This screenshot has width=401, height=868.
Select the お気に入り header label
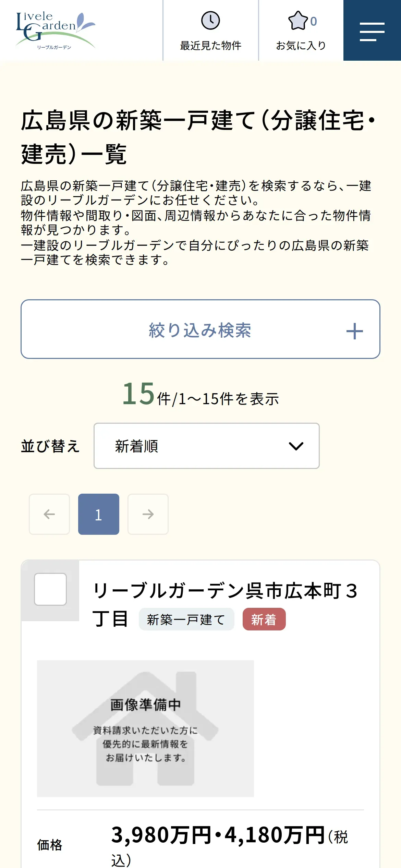pyautogui.click(x=301, y=46)
